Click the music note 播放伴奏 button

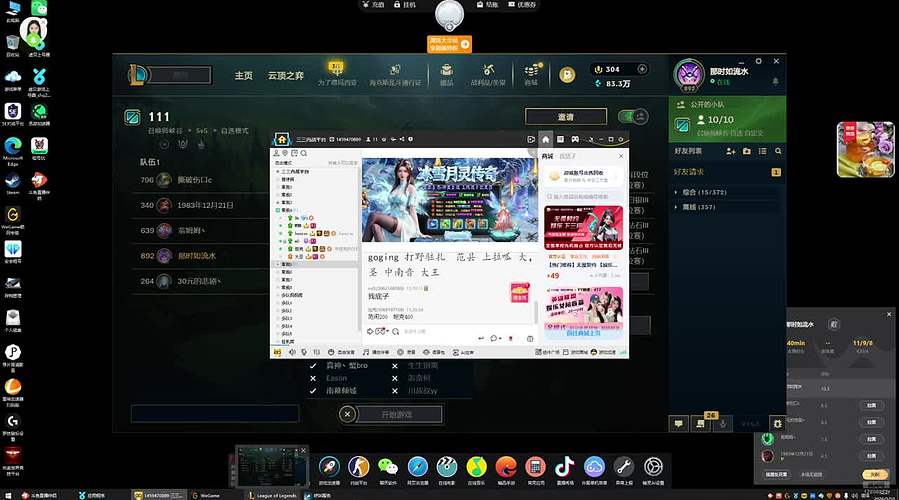tap(376, 352)
